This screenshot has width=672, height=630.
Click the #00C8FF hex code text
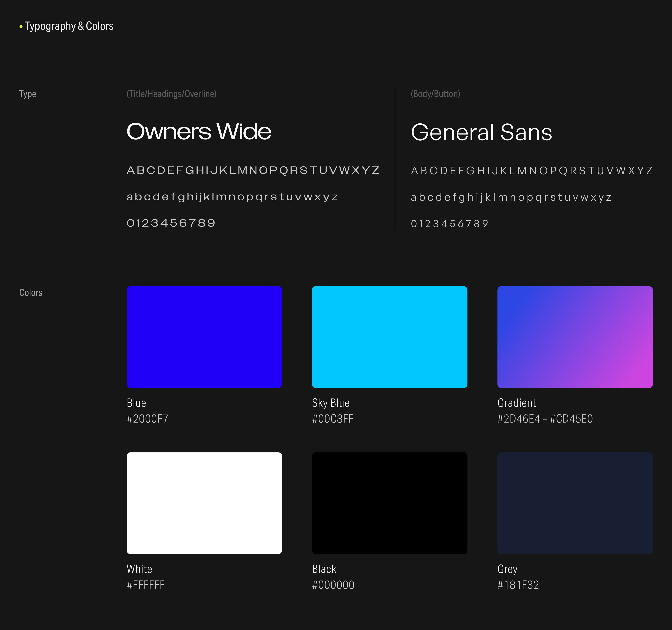coord(333,419)
